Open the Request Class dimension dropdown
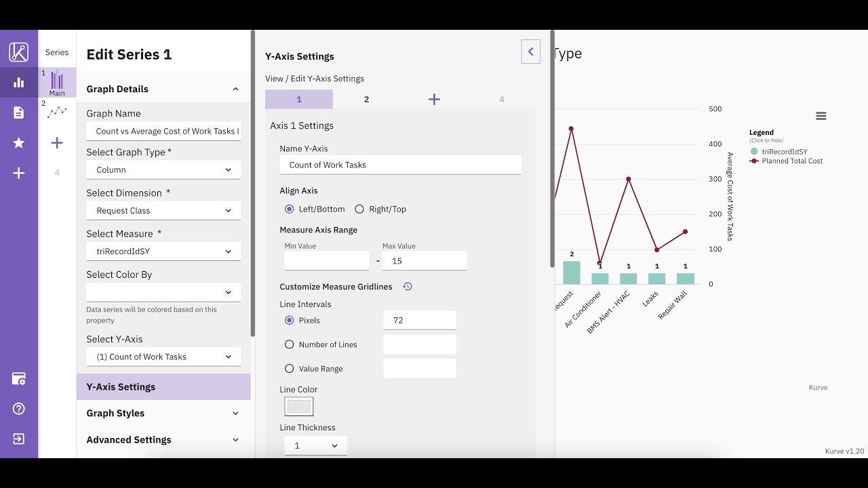 pyautogui.click(x=163, y=211)
